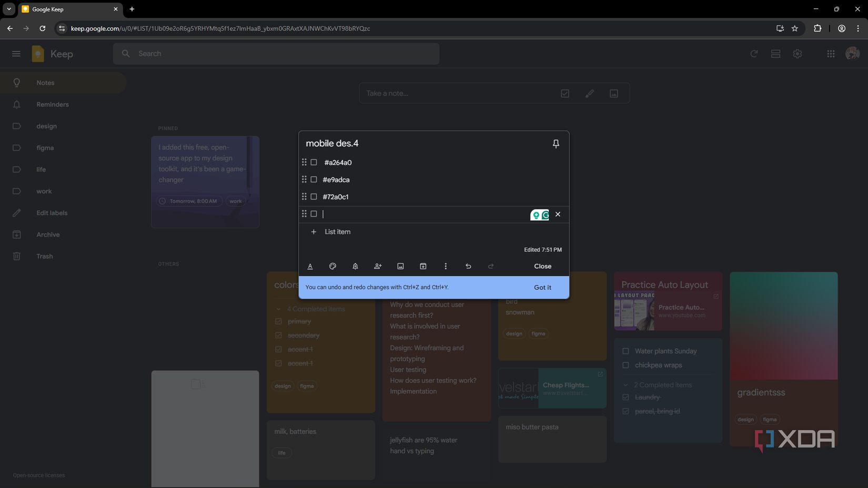Archive the mobile des.4 note

point(423,266)
